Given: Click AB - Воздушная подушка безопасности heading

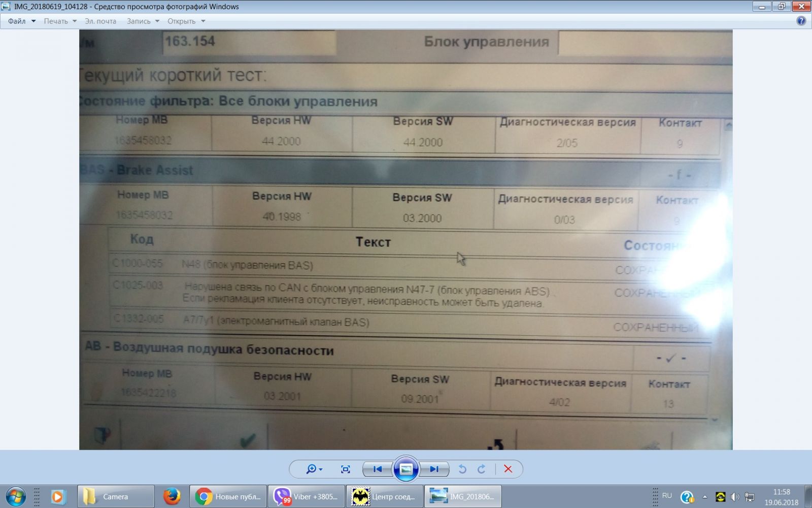Looking at the screenshot, I should (209, 348).
